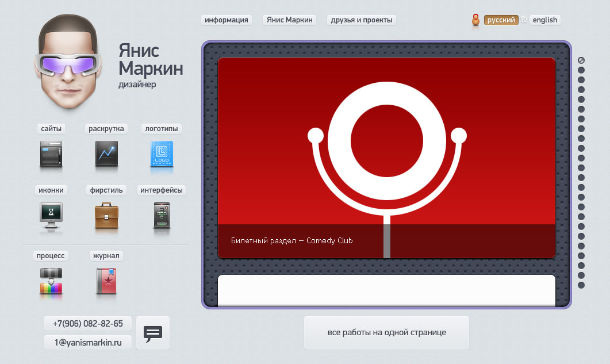This screenshot has height=364, width=610.
Task: Open the monitor with hourglass icon
Action: coord(51,215)
